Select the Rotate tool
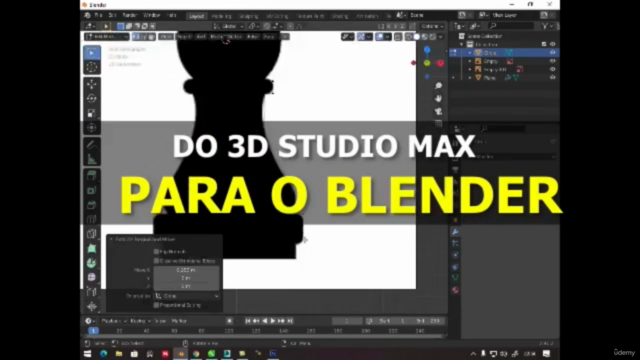The width and height of the screenshot is (640, 360). click(x=92, y=99)
